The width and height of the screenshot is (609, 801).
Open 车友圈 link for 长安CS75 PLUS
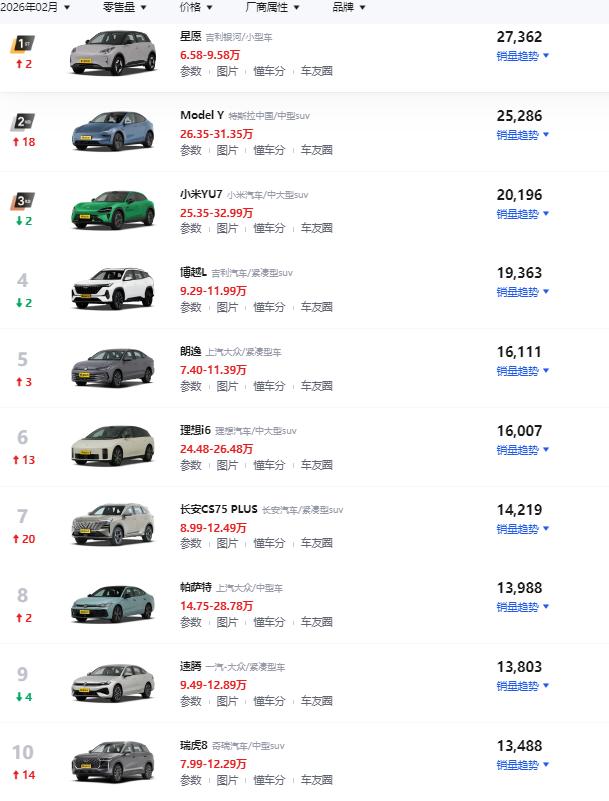pyautogui.click(x=317, y=543)
